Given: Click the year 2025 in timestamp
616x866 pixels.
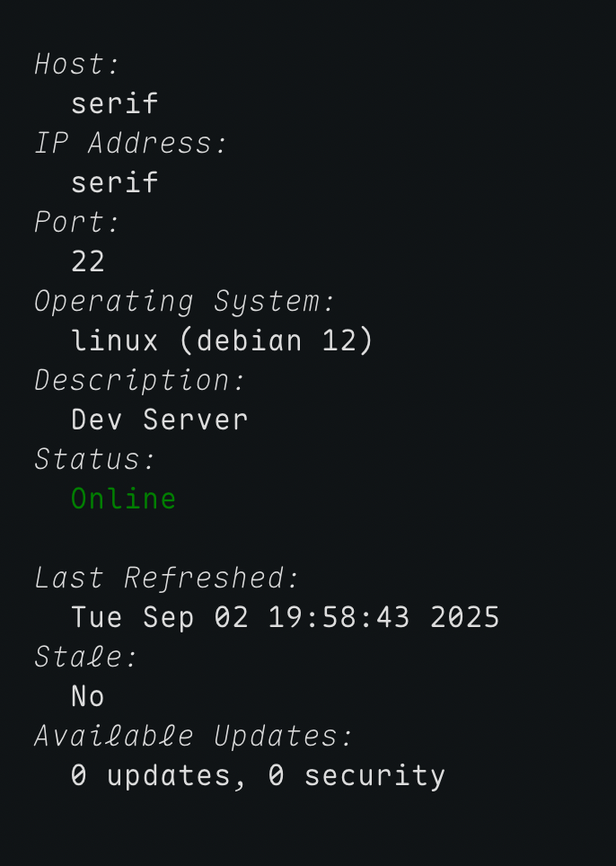Looking at the screenshot, I should click(x=464, y=617).
